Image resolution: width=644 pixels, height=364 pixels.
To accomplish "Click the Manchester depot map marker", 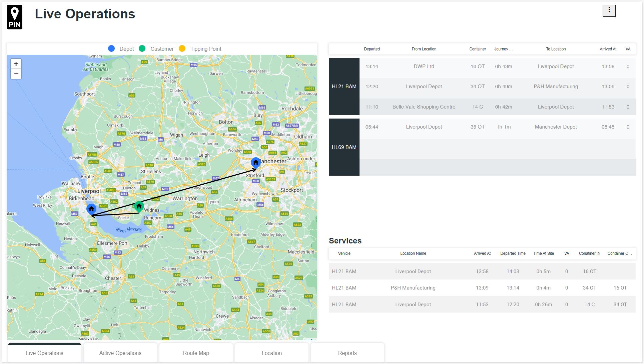I will (255, 162).
